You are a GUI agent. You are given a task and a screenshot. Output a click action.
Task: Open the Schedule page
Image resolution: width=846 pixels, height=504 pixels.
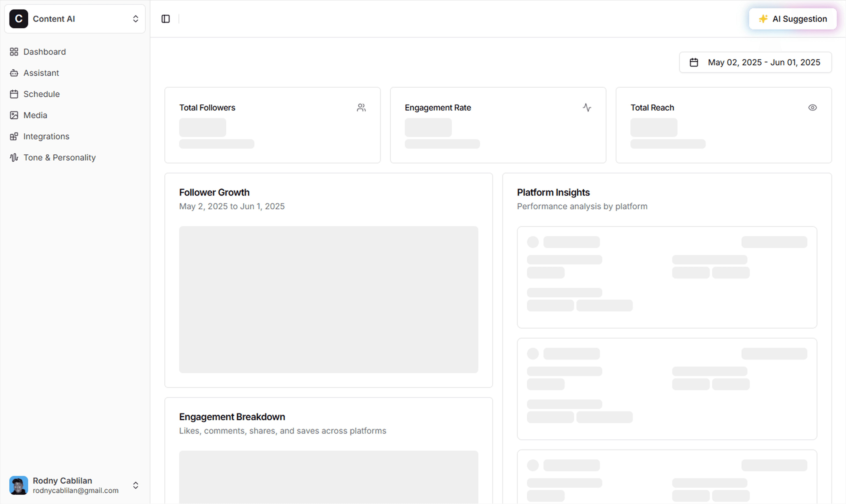tap(74, 94)
